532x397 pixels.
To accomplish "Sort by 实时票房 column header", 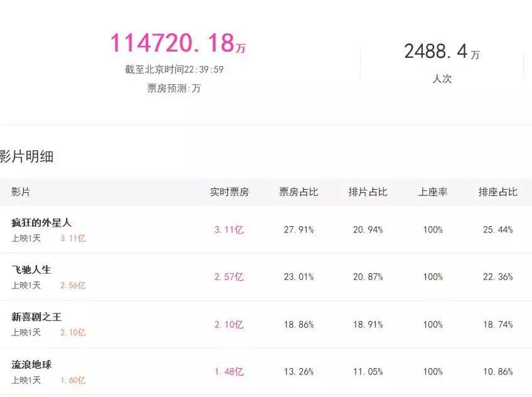I will pos(229,192).
